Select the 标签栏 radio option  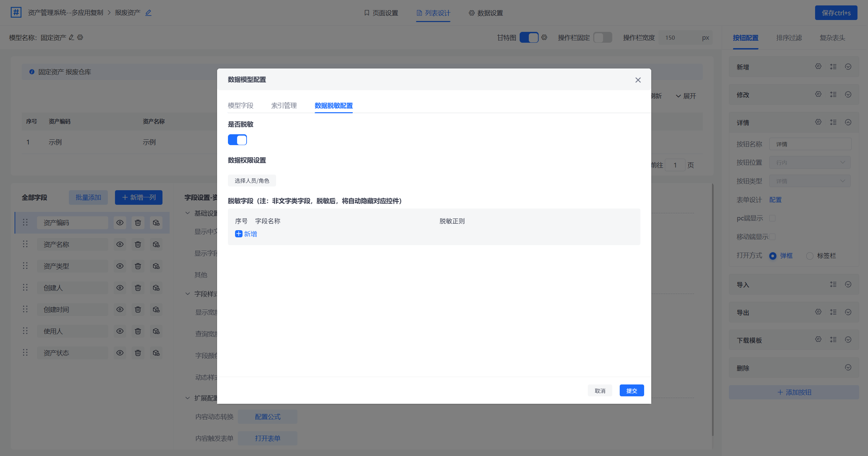(x=810, y=256)
